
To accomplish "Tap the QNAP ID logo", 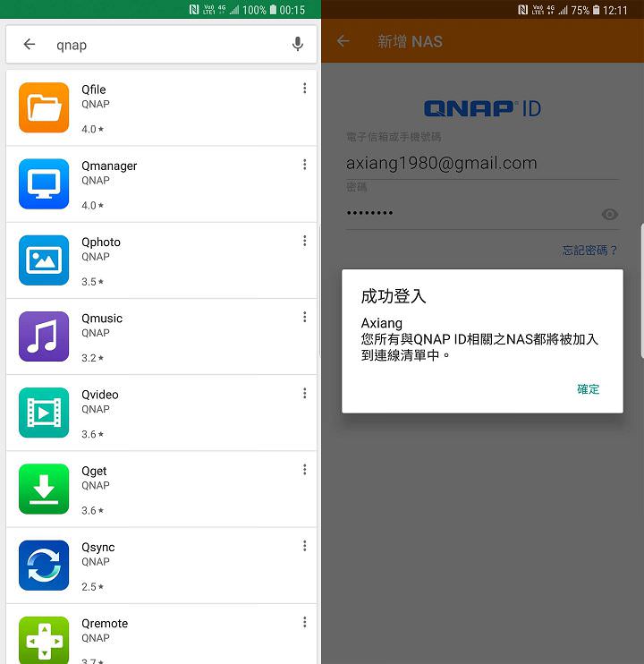I will (482, 108).
